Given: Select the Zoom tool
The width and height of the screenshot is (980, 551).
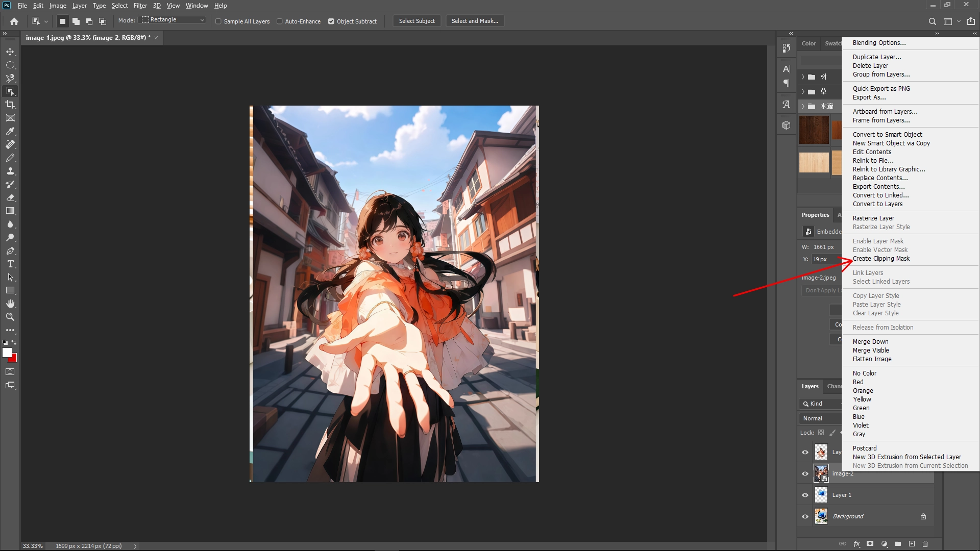Looking at the screenshot, I should 10,316.
